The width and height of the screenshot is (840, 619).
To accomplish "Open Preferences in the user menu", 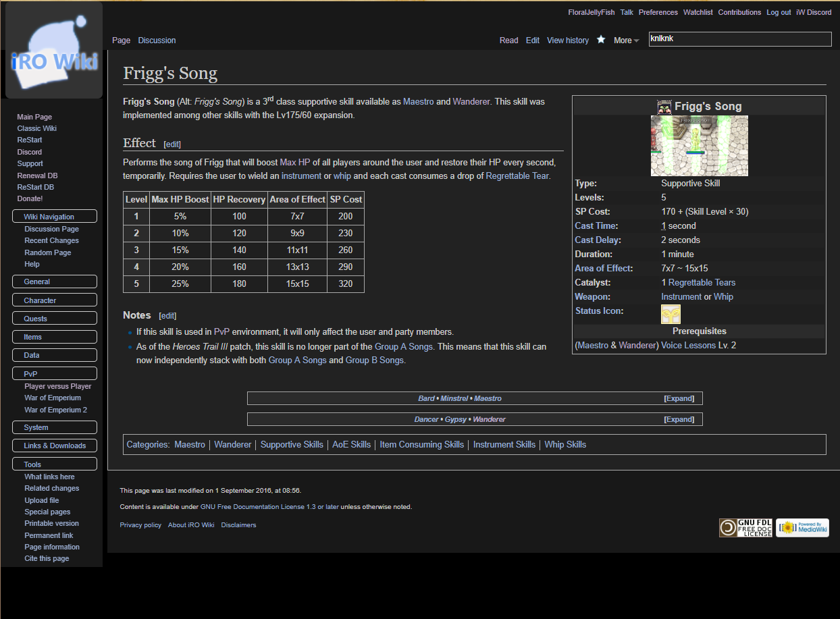I will [658, 12].
